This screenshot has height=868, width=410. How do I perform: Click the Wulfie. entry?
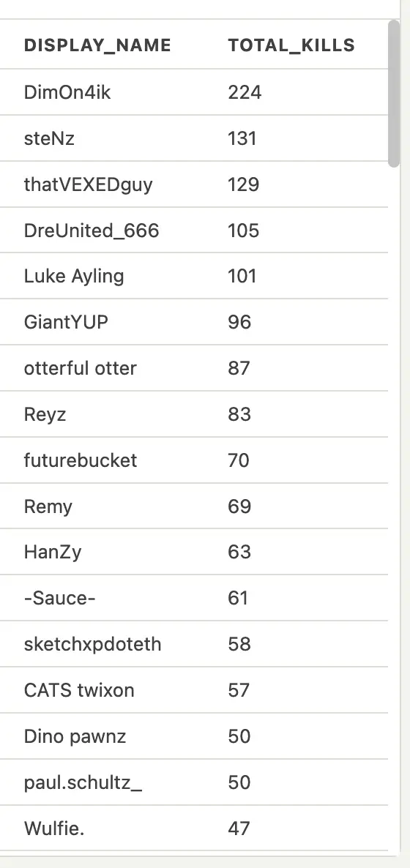[53, 828]
